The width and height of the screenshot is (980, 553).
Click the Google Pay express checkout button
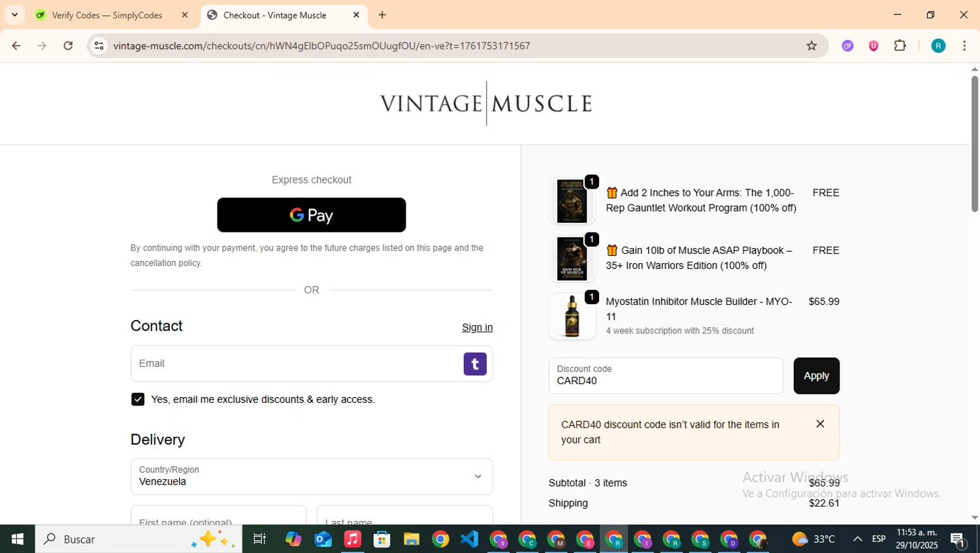pos(311,215)
